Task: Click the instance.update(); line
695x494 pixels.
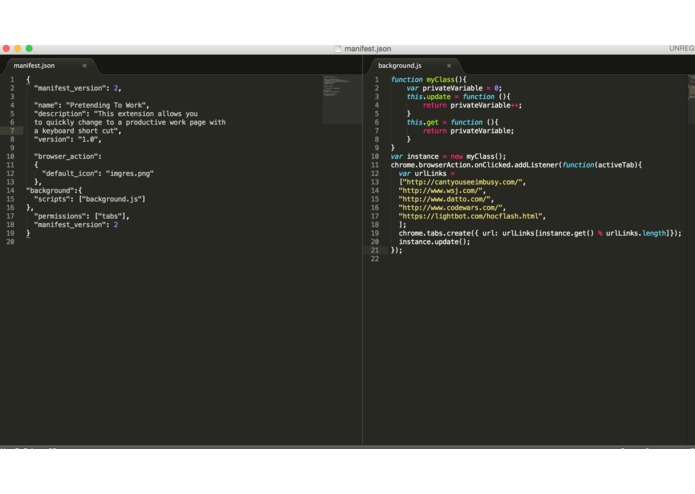Action: 434,242
